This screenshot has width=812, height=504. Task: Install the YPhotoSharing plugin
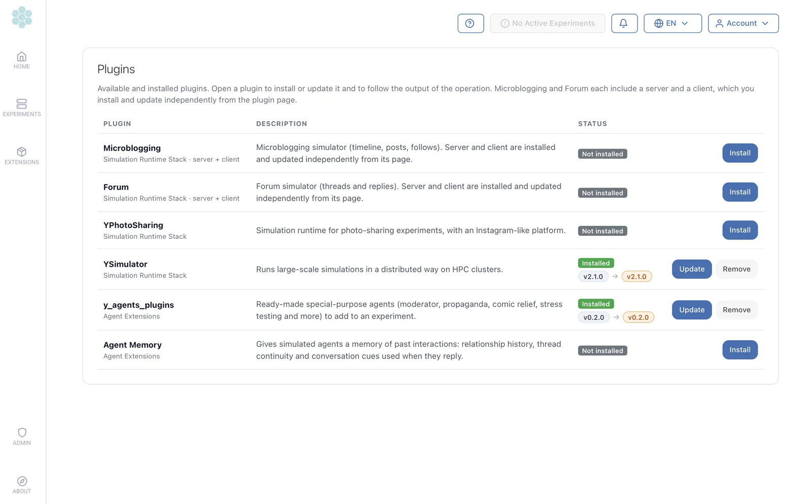740,230
